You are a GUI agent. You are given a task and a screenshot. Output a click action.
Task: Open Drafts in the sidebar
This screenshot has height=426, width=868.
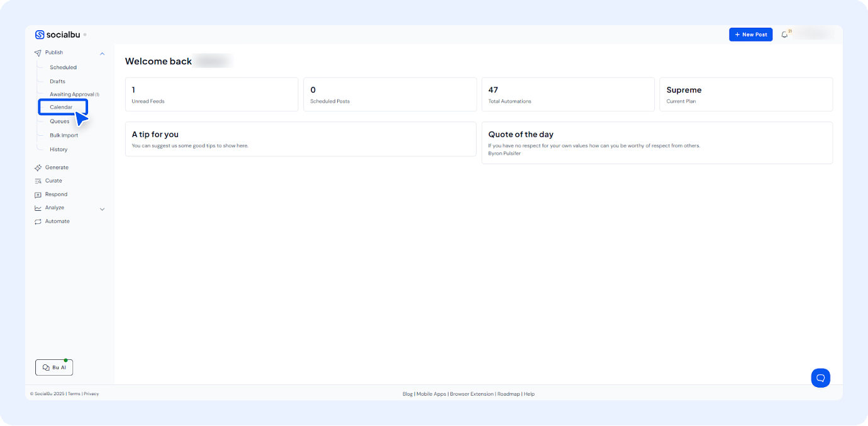tap(57, 81)
